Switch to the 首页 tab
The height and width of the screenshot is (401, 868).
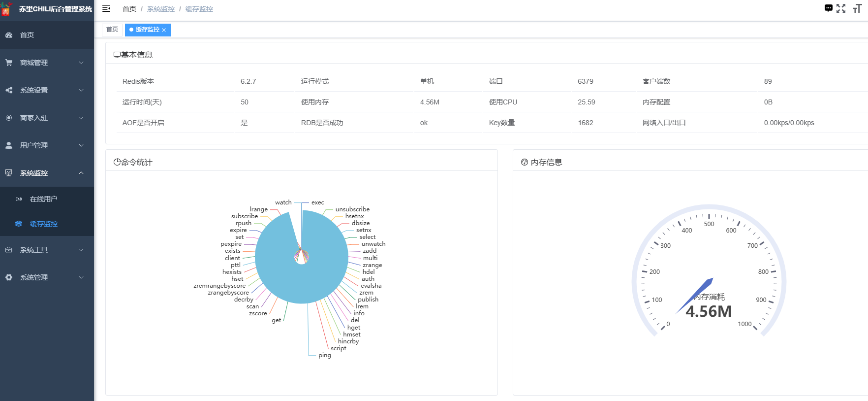(x=112, y=30)
